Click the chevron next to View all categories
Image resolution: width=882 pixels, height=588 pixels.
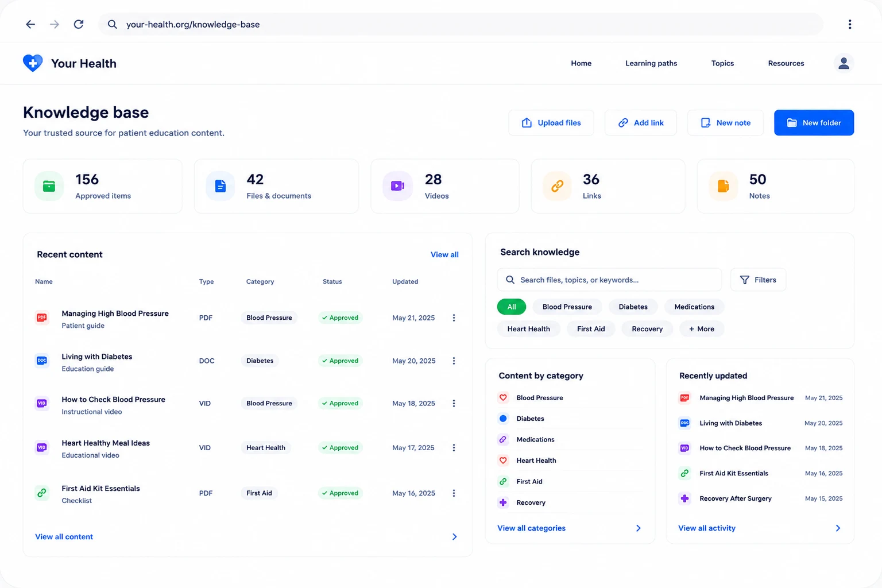pos(638,528)
